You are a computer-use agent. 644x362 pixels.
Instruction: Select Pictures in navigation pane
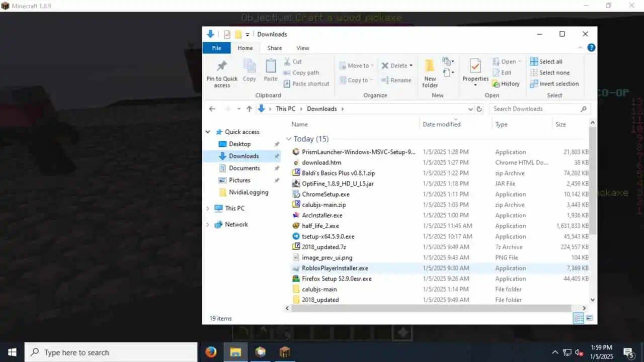tap(239, 180)
